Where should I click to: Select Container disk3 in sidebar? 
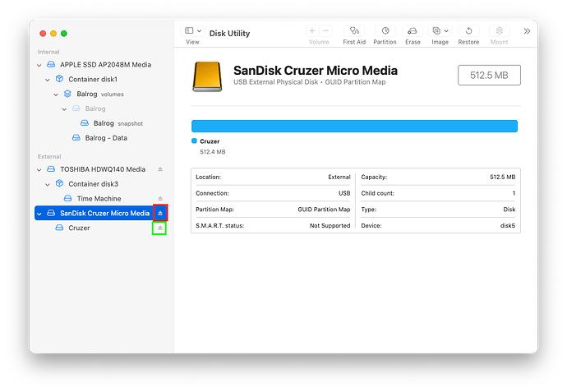pyautogui.click(x=101, y=184)
